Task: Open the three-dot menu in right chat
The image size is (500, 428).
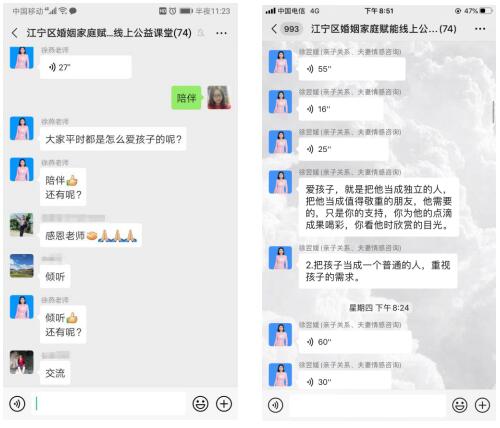Action: click(480, 29)
